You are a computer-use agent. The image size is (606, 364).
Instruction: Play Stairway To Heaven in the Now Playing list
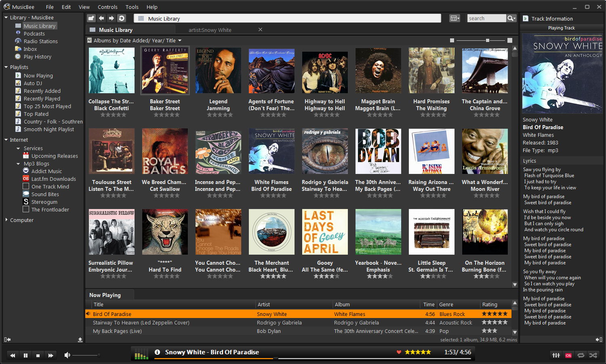pos(141,322)
